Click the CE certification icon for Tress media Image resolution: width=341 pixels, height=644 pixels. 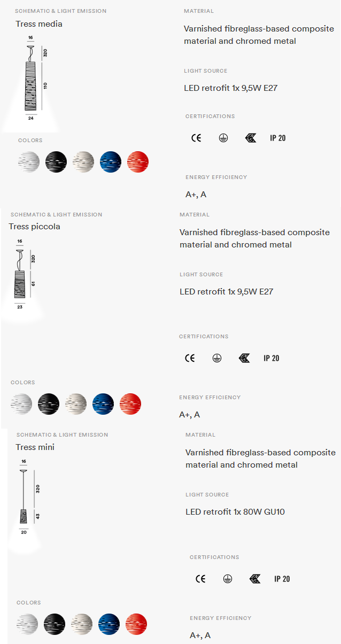click(x=196, y=138)
